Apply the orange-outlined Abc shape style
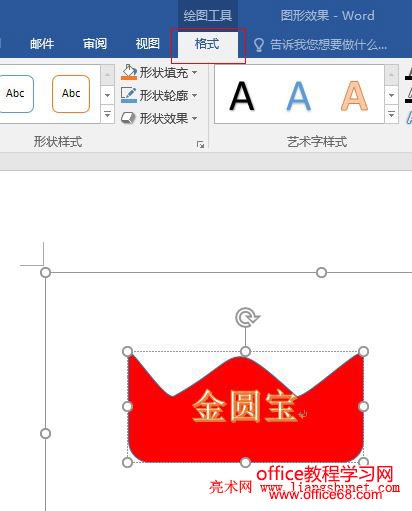Viewport: 412px width, 511px height. (71, 94)
